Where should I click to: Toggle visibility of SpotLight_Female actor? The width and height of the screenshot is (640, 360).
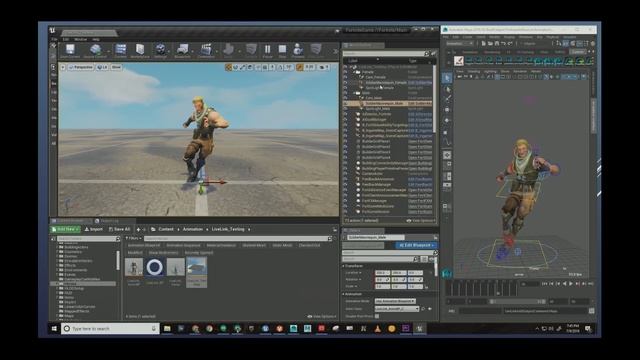(x=346, y=87)
